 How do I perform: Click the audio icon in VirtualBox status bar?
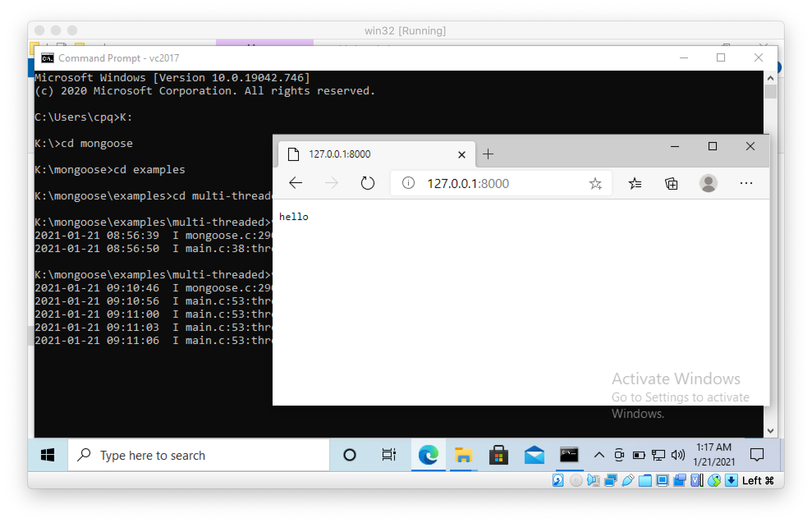(594, 480)
